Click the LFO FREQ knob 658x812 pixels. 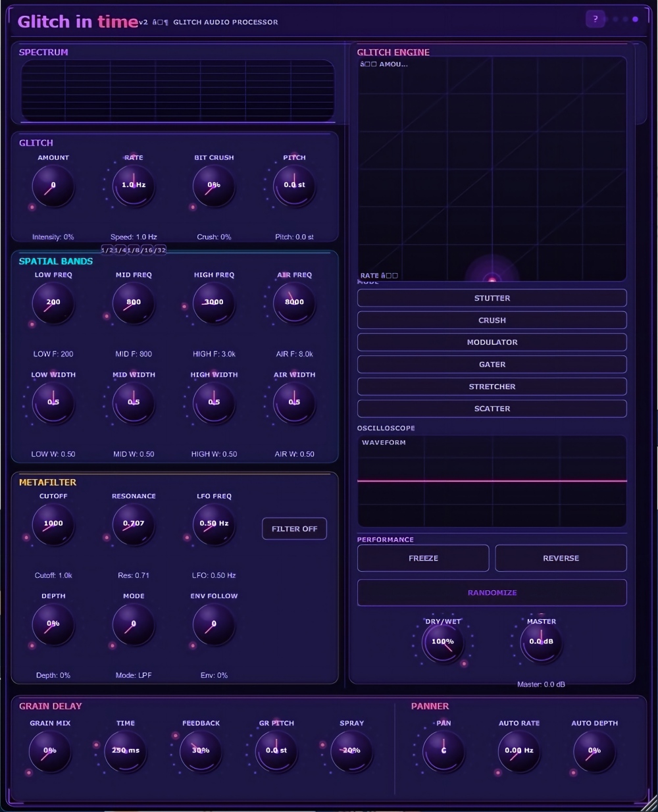[x=214, y=524]
